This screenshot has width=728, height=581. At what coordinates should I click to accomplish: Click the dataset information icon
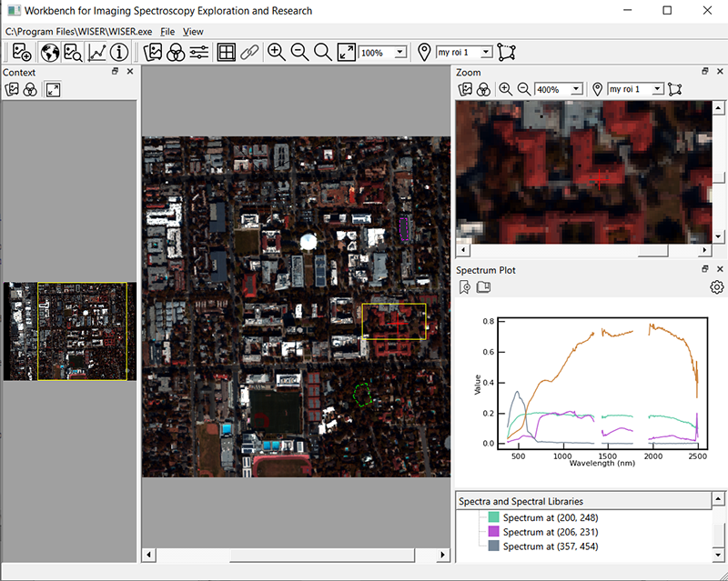[119, 52]
